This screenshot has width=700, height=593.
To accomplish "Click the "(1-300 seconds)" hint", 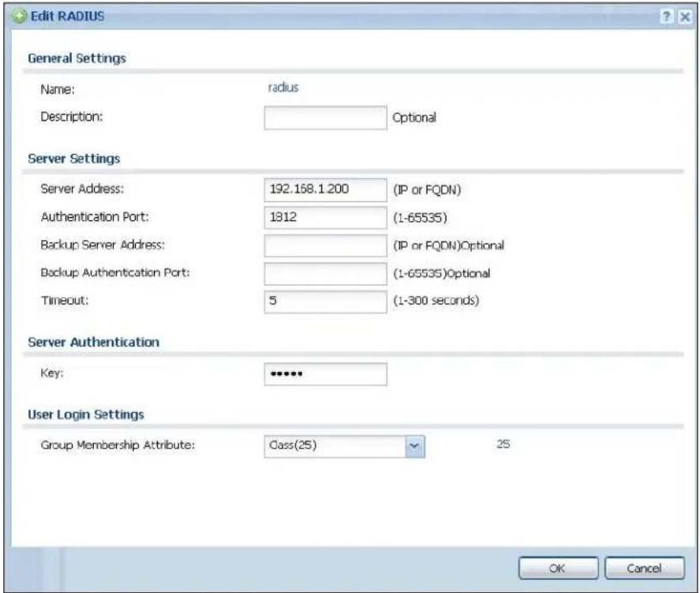I will pyautogui.click(x=436, y=301).
